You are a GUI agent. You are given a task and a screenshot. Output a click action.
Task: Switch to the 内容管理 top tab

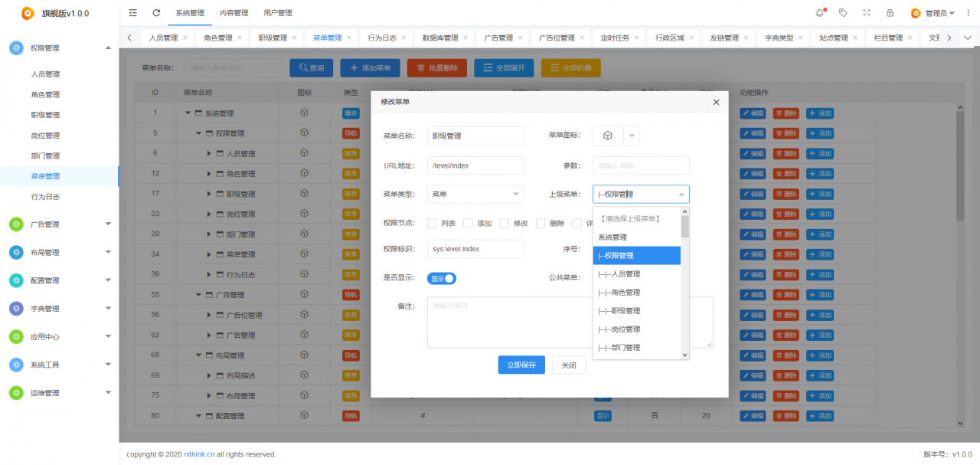pyautogui.click(x=234, y=13)
